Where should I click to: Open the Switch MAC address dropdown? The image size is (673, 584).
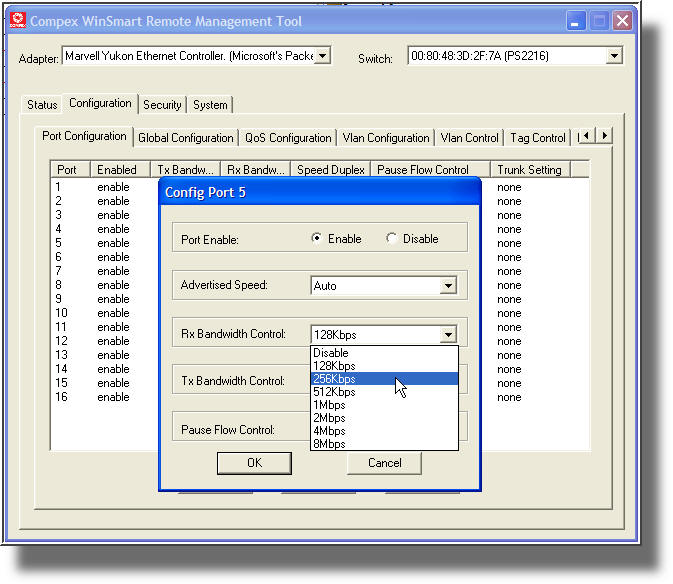(x=614, y=56)
